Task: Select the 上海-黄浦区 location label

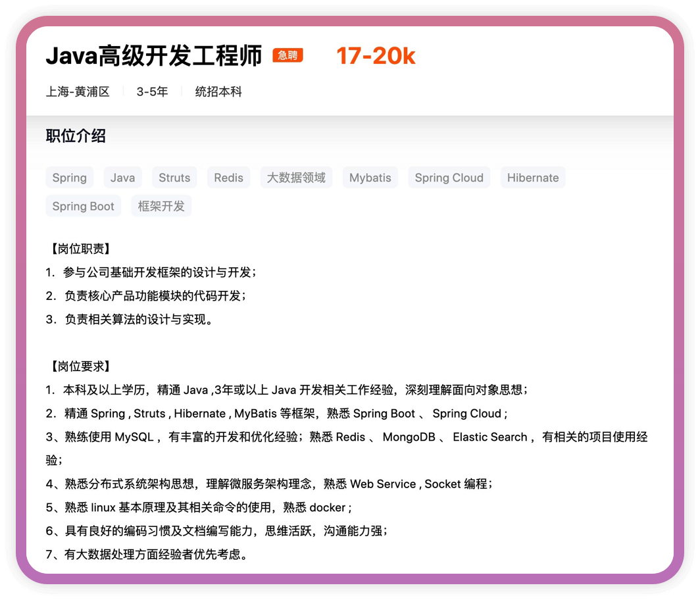Action: point(78,91)
